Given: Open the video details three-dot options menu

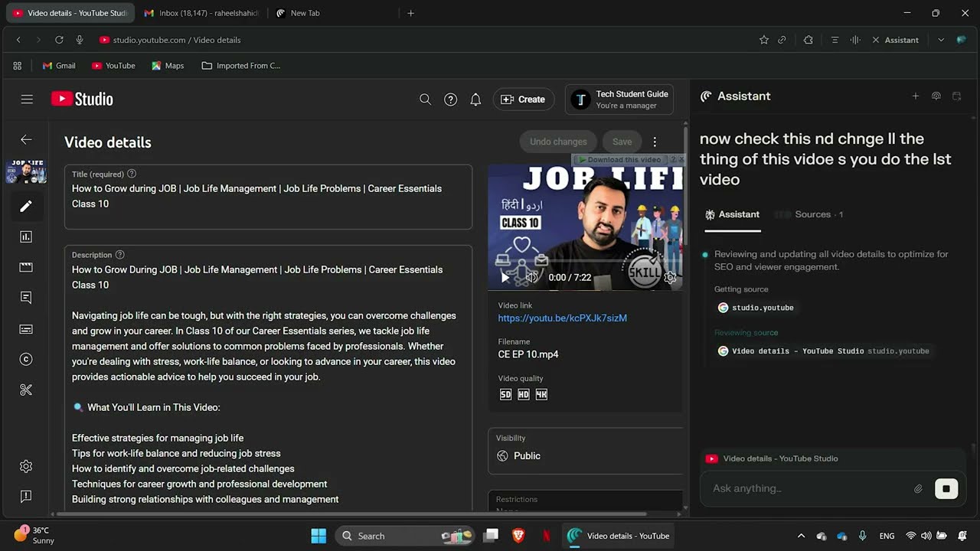Looking at the screenshot, I should coord(655,142).
